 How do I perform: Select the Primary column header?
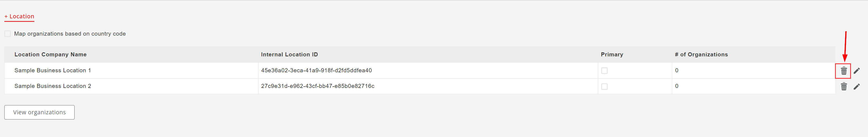[612, 54]
